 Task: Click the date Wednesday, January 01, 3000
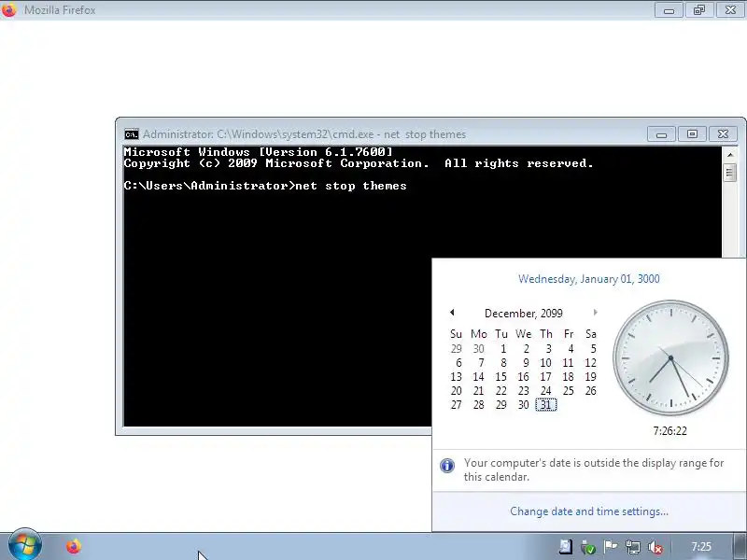point(589,279)
